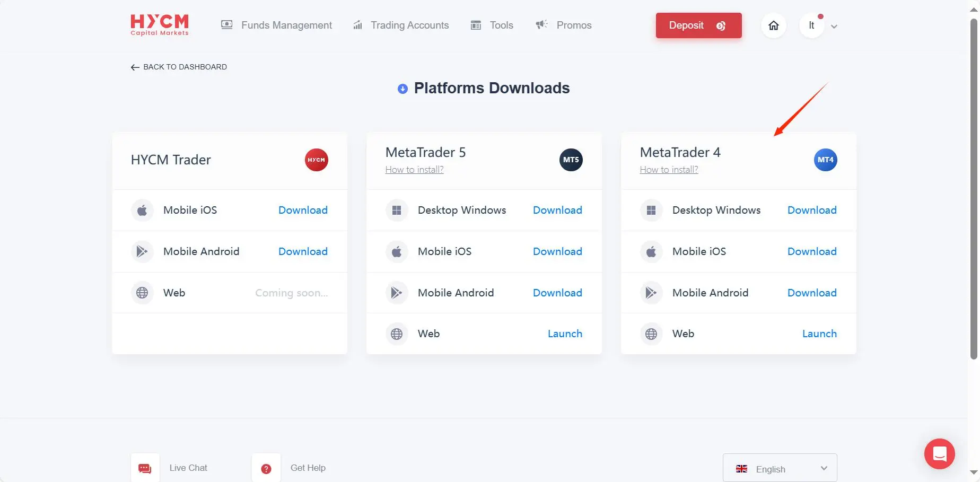Click the 'HYCM Trader' card title
Image resolution: width=980 pixels, height=482 pixels.
point(171,160)
